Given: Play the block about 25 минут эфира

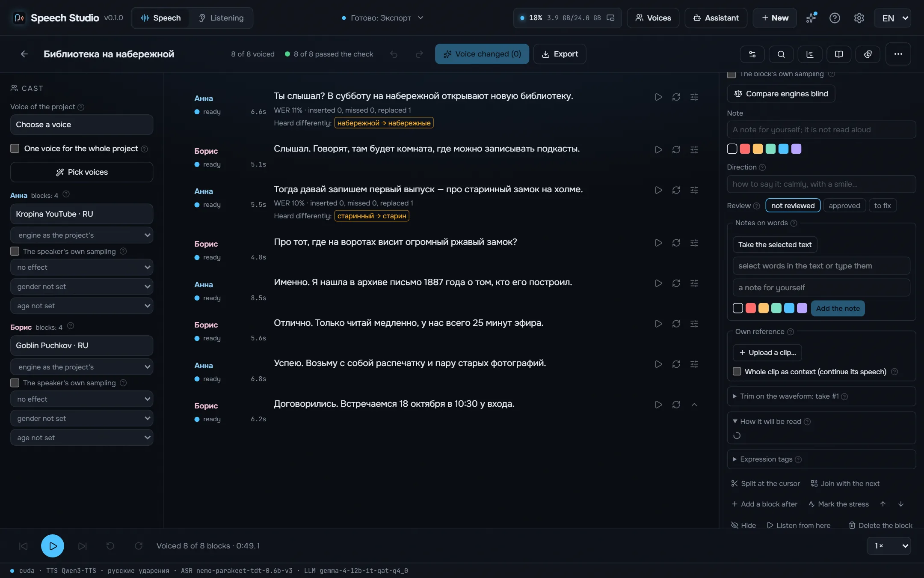Looking at the screenshot, I should pyautogui.click(x=658, y=324).
